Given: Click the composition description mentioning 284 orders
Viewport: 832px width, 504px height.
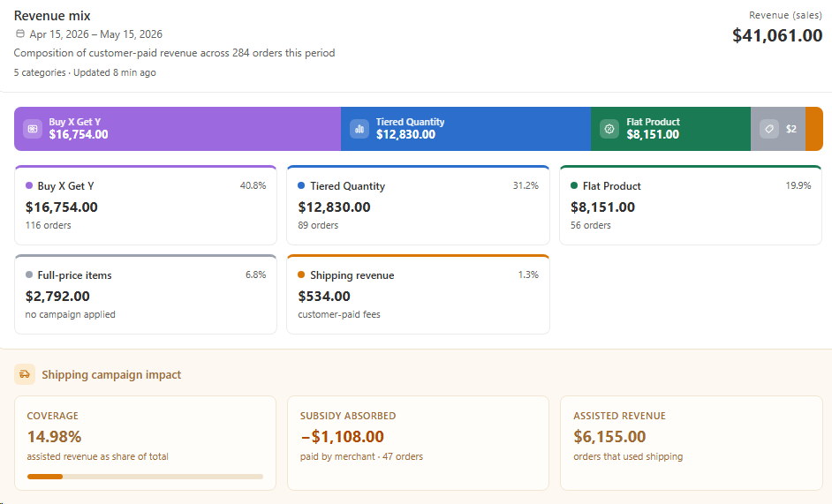Looking at the screenshot, I should click(x=174, y=53).
